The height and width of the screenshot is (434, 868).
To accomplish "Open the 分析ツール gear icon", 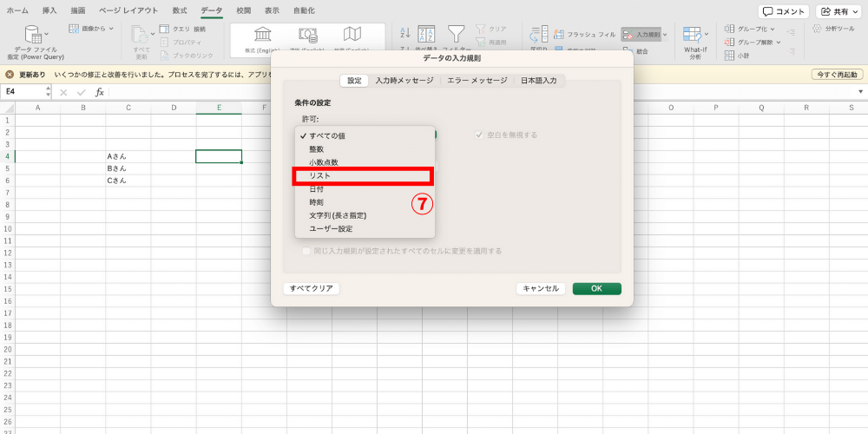I will tap(817, 29).
